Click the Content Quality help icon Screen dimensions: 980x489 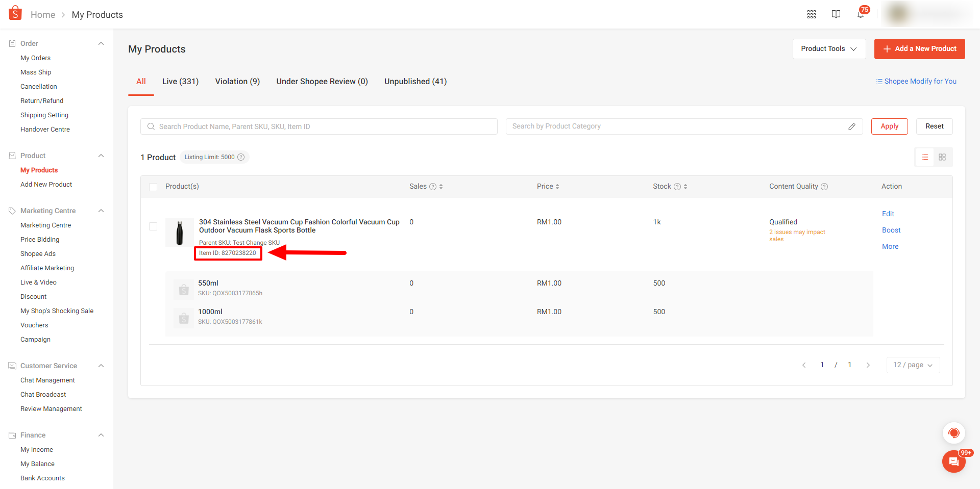pos(824,187)
